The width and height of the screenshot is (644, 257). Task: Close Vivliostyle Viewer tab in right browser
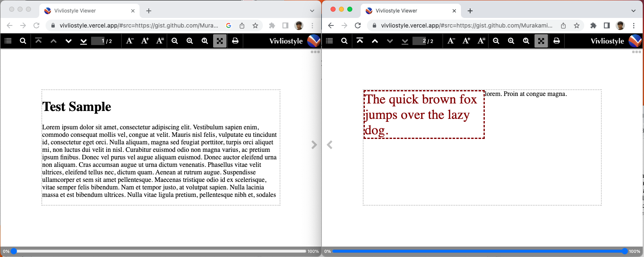[x=455, y=11]
